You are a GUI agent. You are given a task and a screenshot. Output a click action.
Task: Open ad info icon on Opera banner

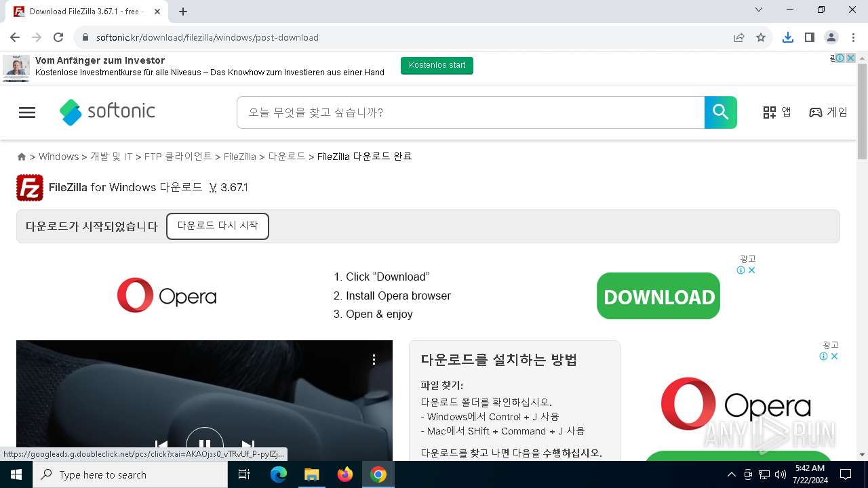pyautogui.click(x=741, y=270)
